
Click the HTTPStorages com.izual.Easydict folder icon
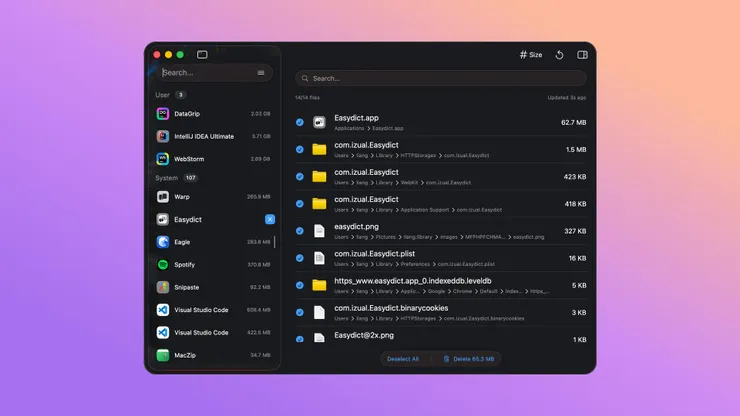320,150
